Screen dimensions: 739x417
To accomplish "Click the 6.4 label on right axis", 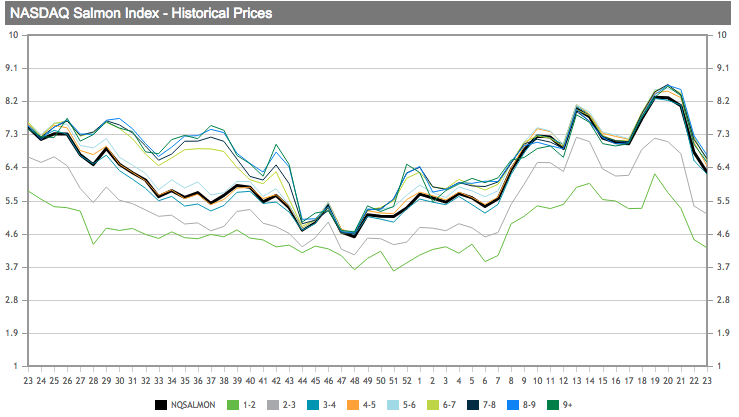I will [723, 167].
